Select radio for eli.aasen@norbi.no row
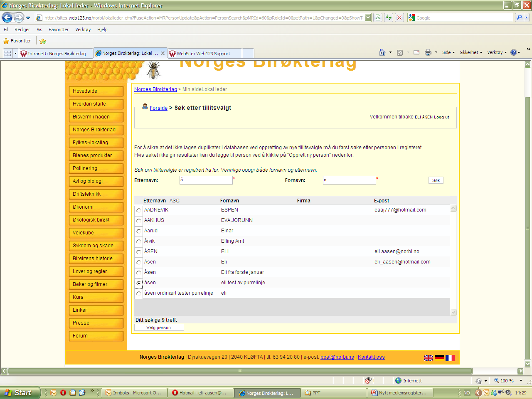 (139, 252)
